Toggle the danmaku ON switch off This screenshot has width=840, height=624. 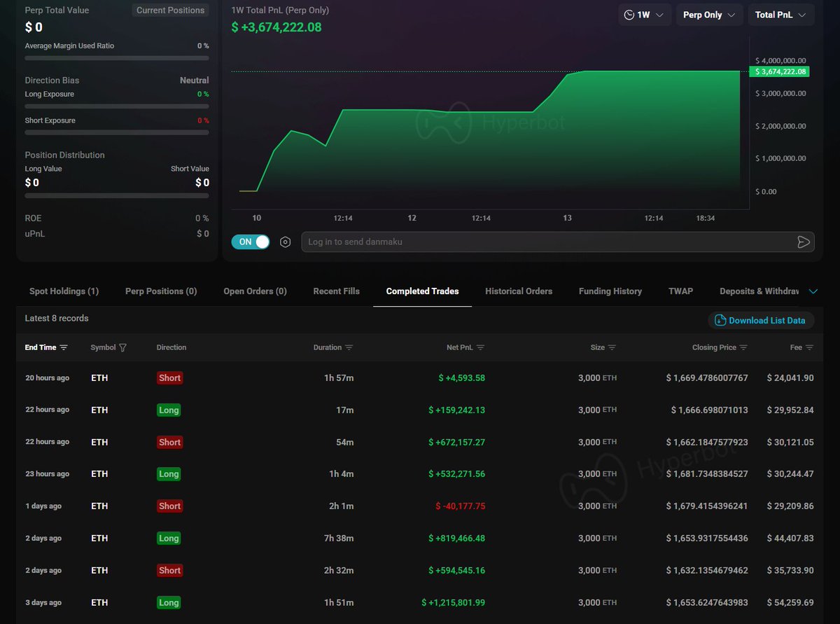[x=251, y=242]
